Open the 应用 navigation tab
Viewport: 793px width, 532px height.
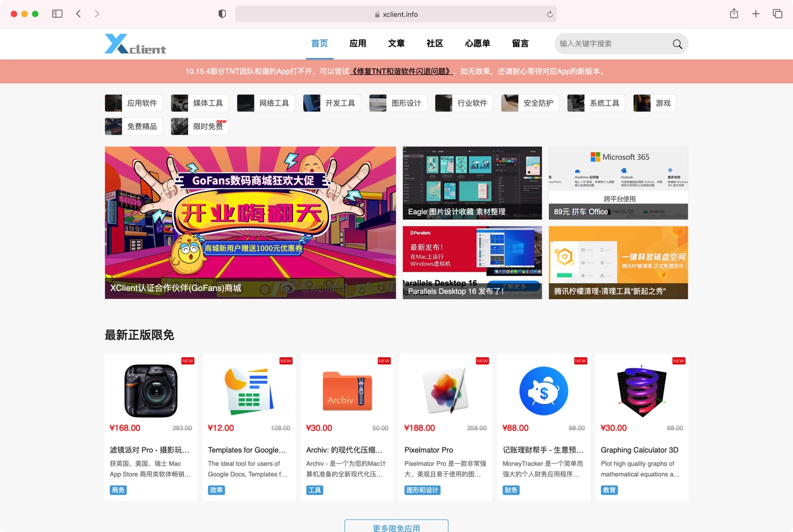(x=357, y=44)
